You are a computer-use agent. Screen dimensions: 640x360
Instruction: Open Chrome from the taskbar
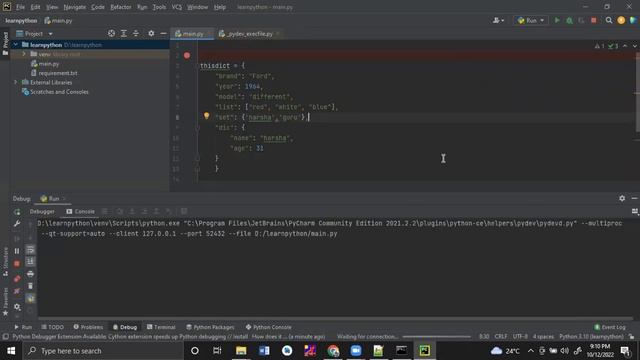pos(333,351)
